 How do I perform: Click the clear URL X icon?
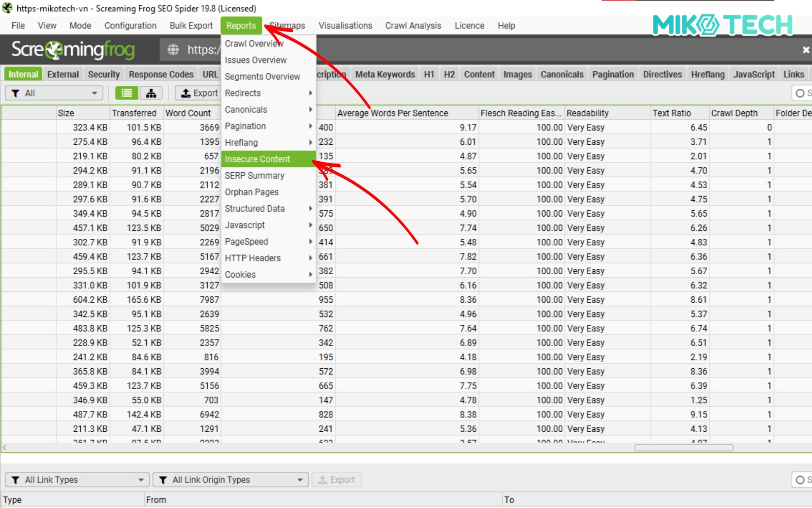pos(806,50)
